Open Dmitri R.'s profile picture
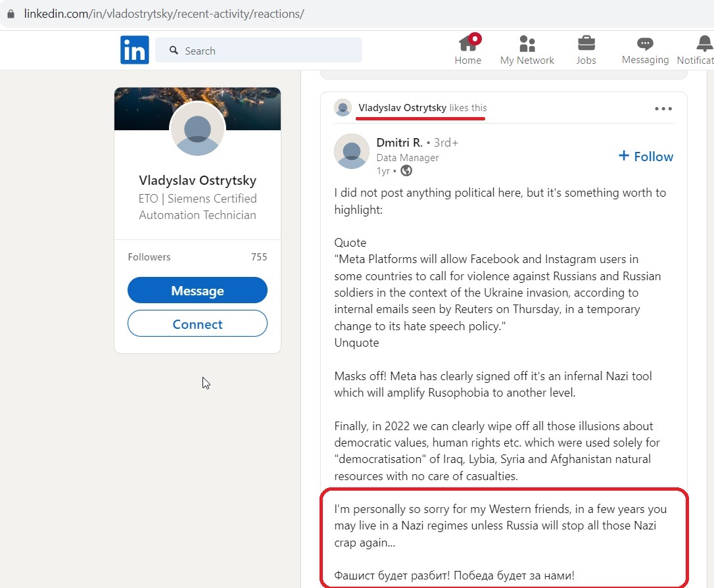Viewport: 714px width, 588px height. (352, 151)
